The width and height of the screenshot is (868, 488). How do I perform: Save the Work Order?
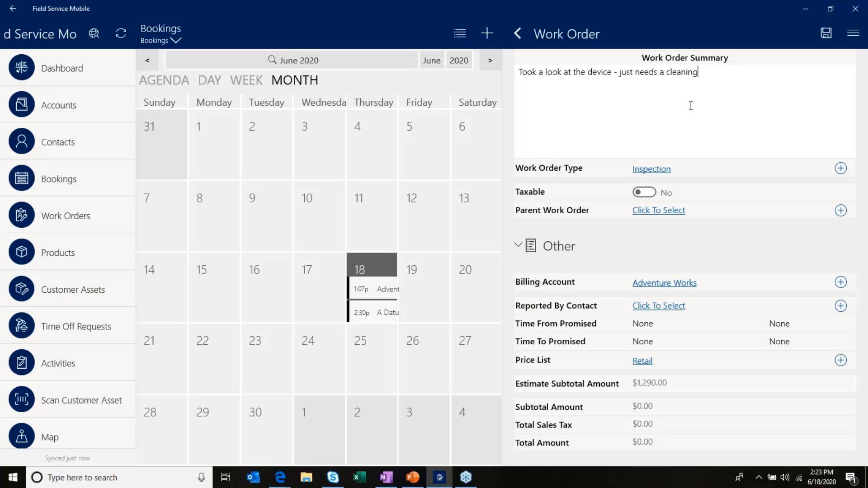pos(826,33)
